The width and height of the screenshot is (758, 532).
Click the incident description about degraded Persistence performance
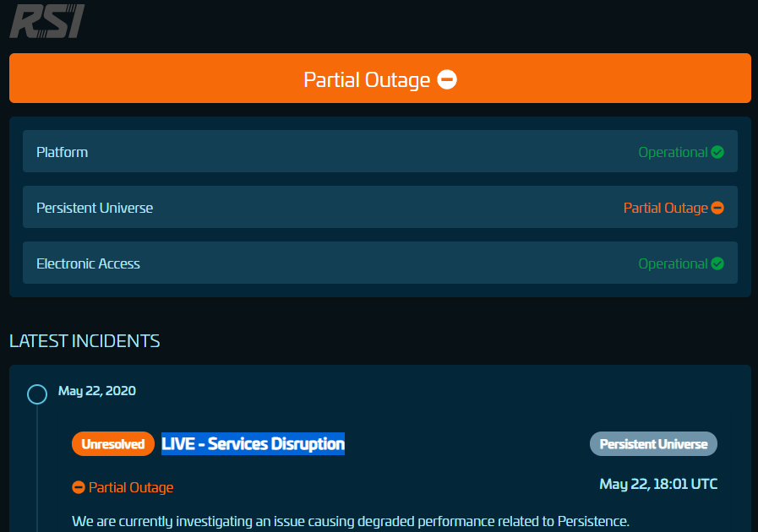pyautogui.click(x=351, y=521)
